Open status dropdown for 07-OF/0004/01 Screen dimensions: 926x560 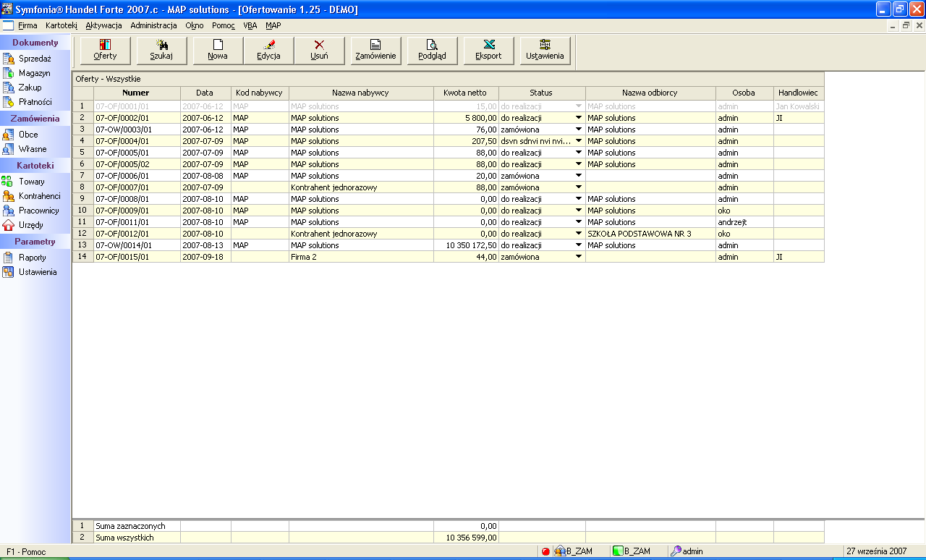coord(579,141)
